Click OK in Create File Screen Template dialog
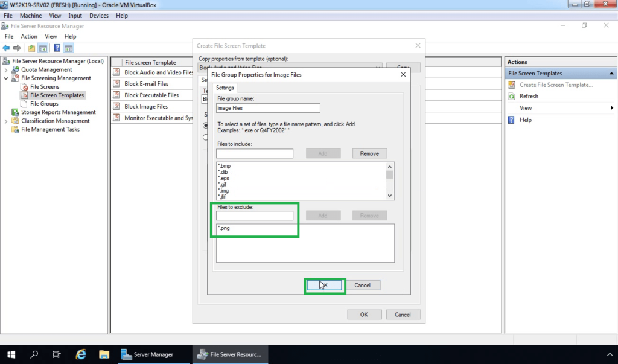 (364, 315)
